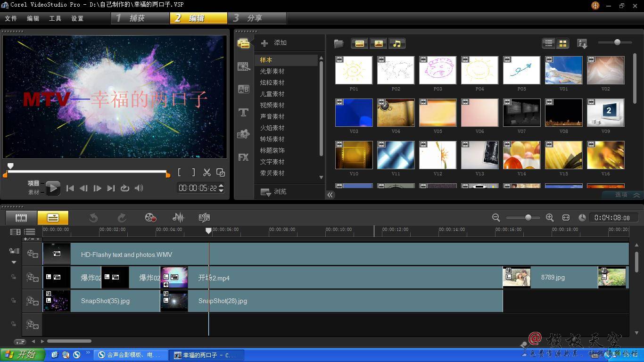Screen dimensions: 644x362
Task: Switch to timeline view
Action: click(53, 217)
